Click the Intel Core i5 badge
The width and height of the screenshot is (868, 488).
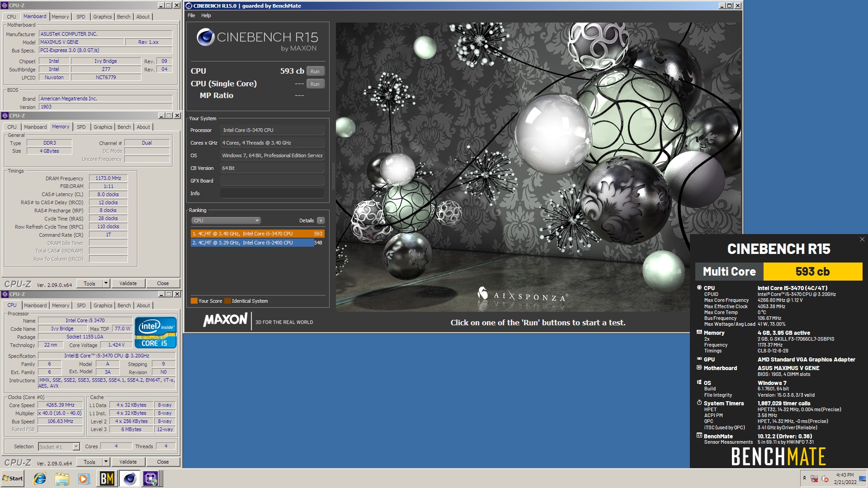[156, 333]
